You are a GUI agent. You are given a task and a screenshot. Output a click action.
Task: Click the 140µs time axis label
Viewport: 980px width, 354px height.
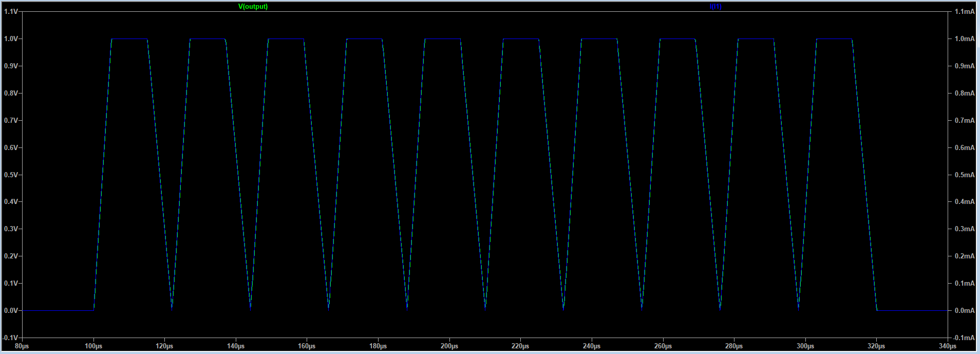(236, 347)
